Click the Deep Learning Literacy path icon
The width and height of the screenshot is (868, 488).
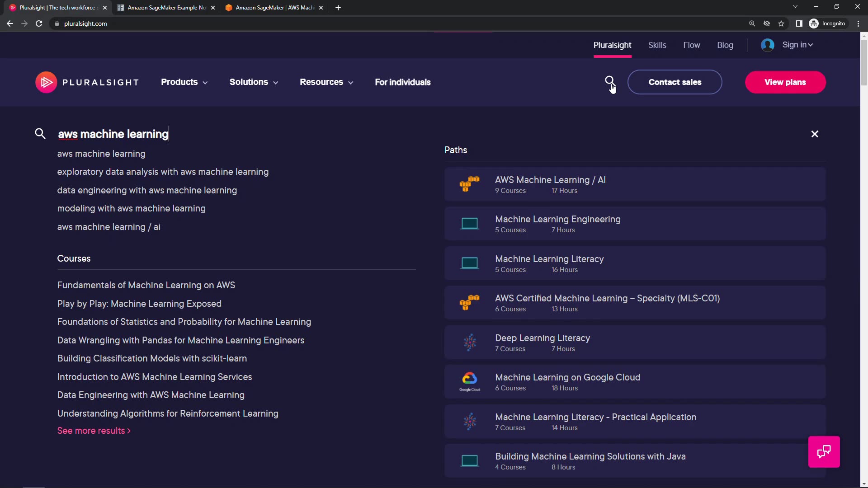(469, 343)
